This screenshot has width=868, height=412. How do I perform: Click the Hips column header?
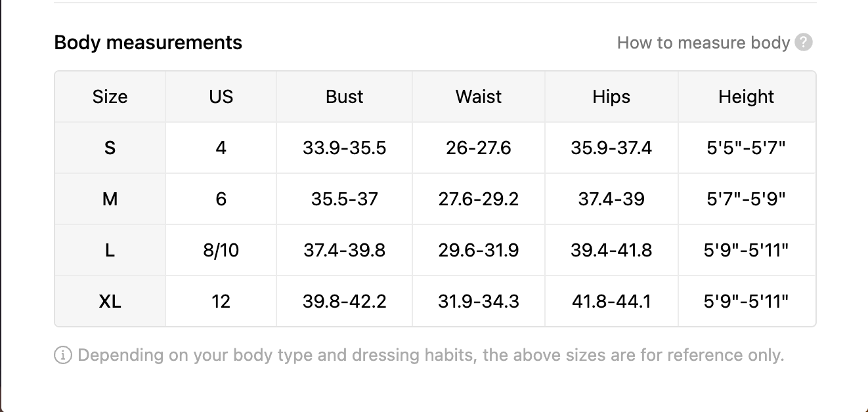coord(611,97)
